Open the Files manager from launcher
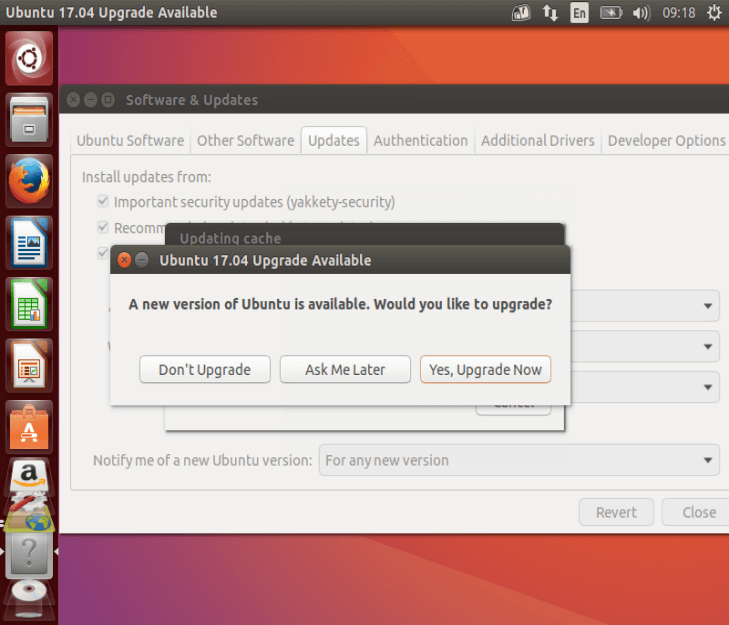This screenshot has height=625, width=729. pos(29,120)
